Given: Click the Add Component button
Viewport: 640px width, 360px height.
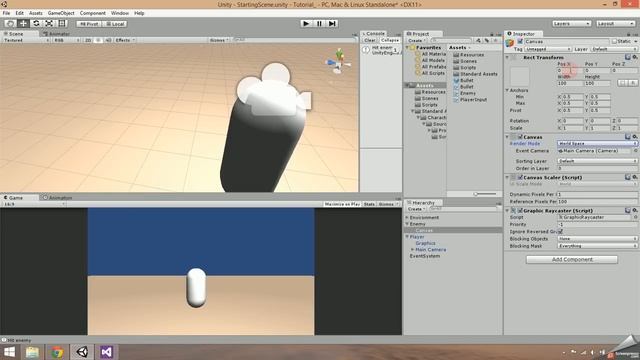Looking at the screenshot, I should pyautogui.click(x=572, y=260).
